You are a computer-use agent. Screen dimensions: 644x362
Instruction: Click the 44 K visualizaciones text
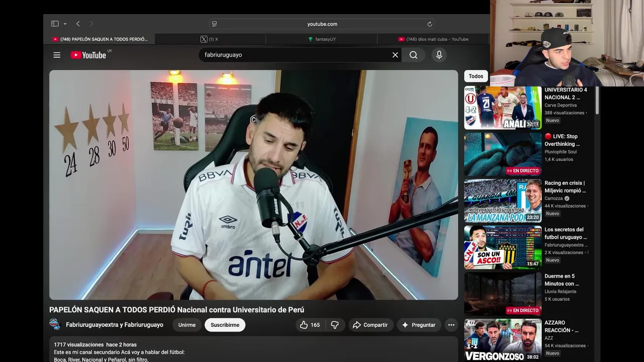565,206
